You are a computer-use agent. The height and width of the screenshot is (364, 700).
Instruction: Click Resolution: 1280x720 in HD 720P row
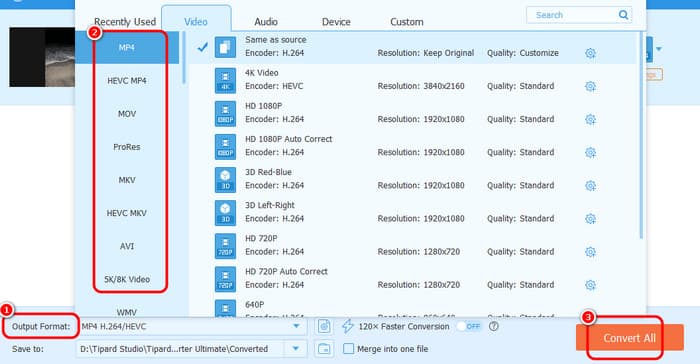pyautogui.click(x=419, y=252)
